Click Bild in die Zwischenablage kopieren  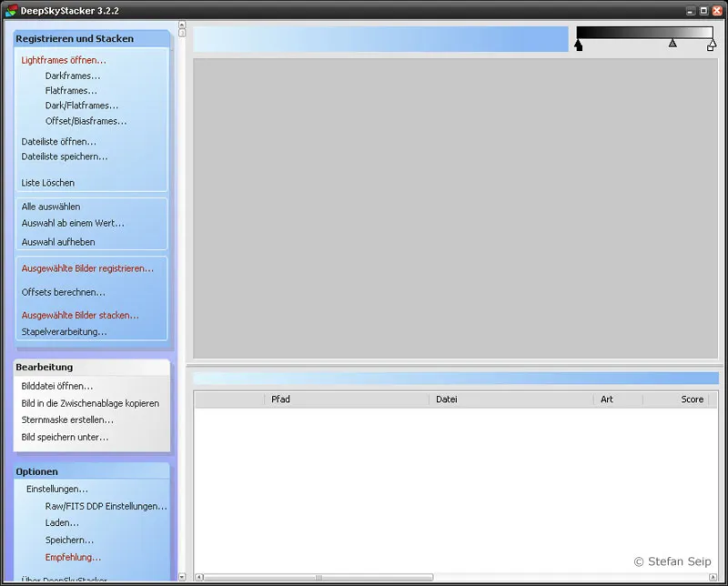(x=90, y=403)
